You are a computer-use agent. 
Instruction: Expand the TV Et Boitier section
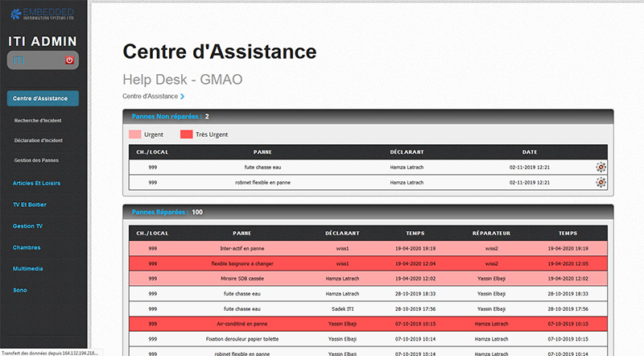pos(32,205)
